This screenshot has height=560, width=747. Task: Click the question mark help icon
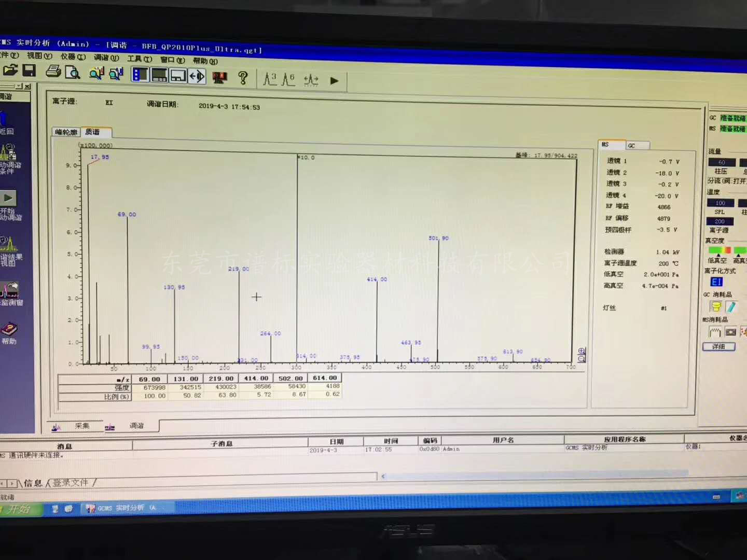243,78
